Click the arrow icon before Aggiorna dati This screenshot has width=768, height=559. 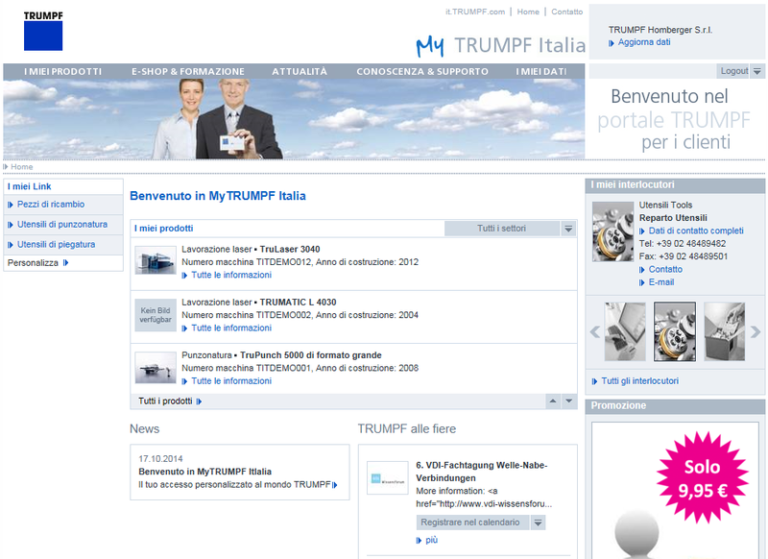coord(611,43)
